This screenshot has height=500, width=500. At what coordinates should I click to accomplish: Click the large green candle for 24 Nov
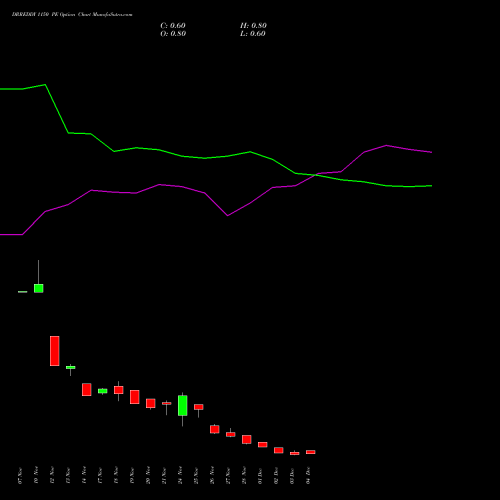[183, 406]
